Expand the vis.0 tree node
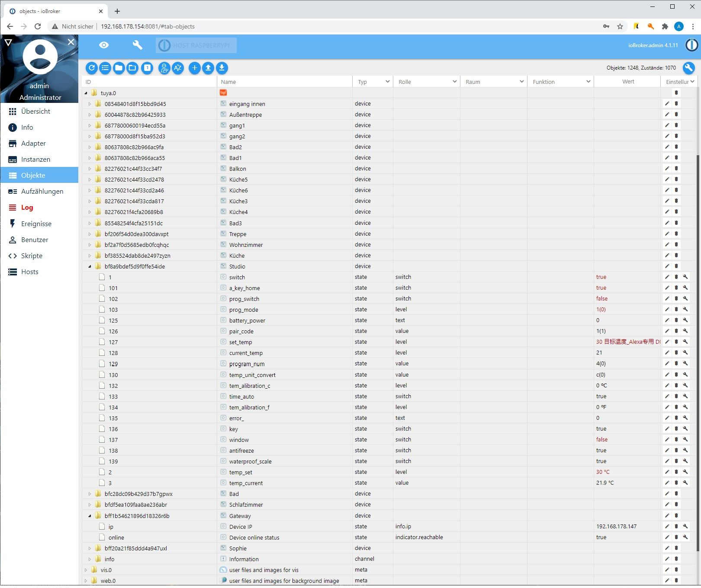Viewport: 701px width, 588px height. [86, 570]
